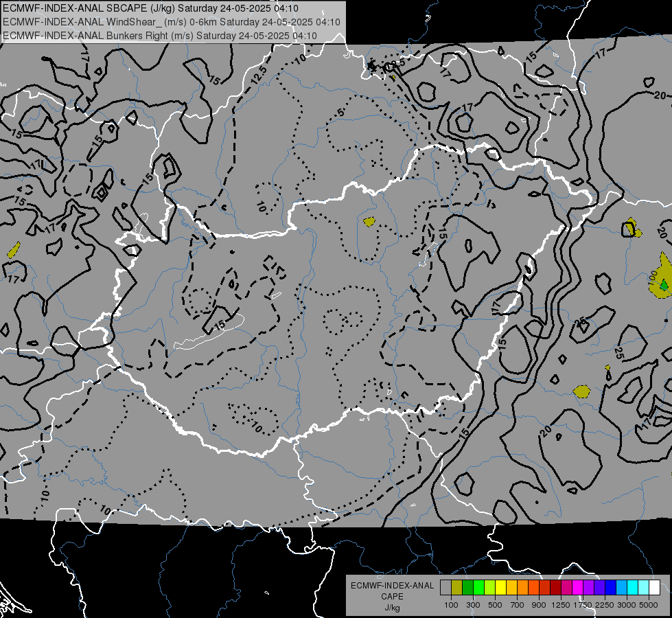
Task: Select the white swatch above 5000
Action: click(x=654, y=587)
